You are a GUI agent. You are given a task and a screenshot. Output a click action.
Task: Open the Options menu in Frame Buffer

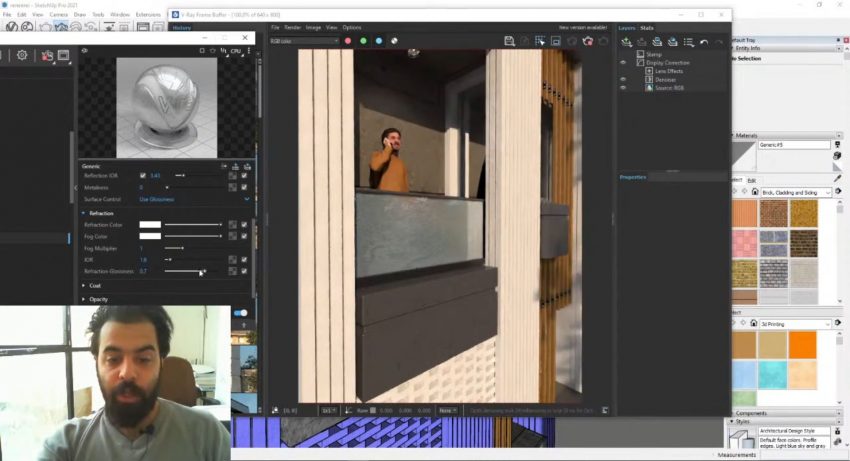(352, 27)
